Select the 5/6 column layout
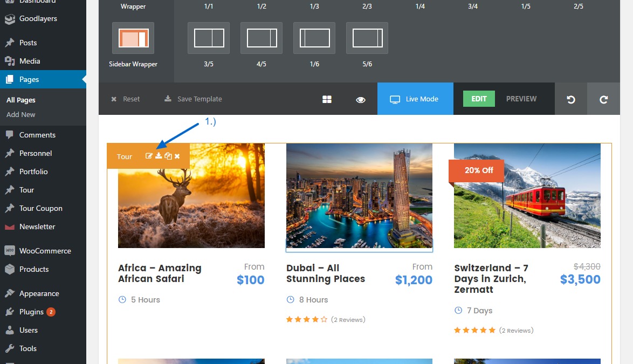Image resolution: width=633 pixels, height=364 pixels. click(x=367, y=38)
